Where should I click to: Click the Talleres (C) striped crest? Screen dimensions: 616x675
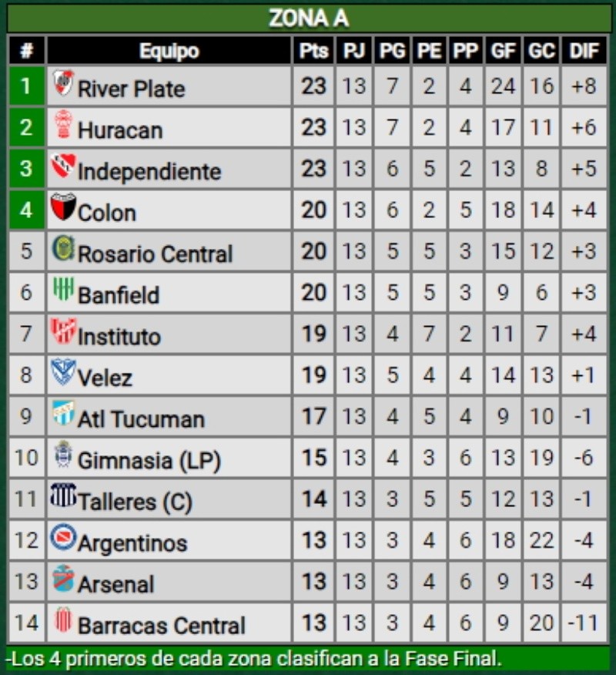tap(63, 495)
